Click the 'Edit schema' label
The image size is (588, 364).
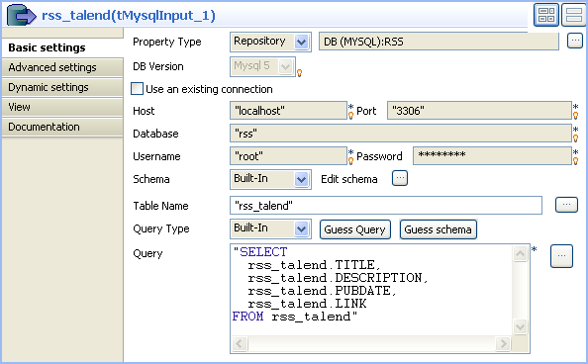pos(349,179)
